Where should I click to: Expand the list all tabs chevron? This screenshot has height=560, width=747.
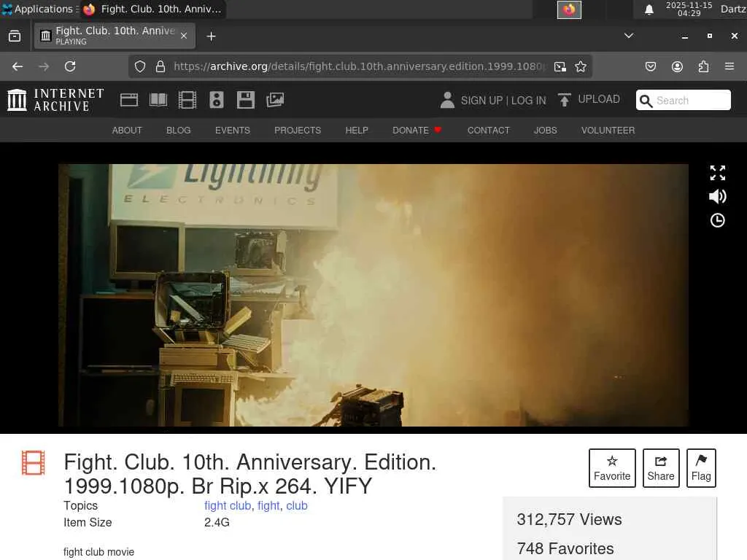(629, 36)
